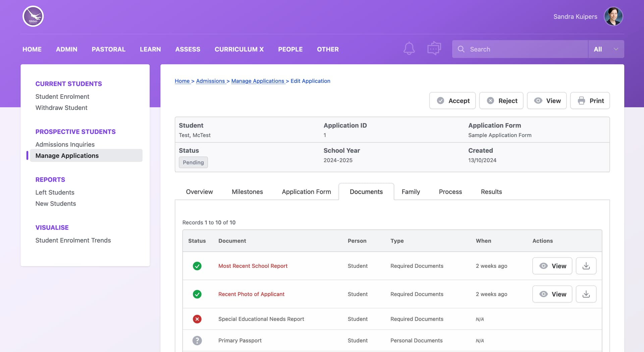Click Sandra Kuipers profile avatar

[x=613, y=16]
